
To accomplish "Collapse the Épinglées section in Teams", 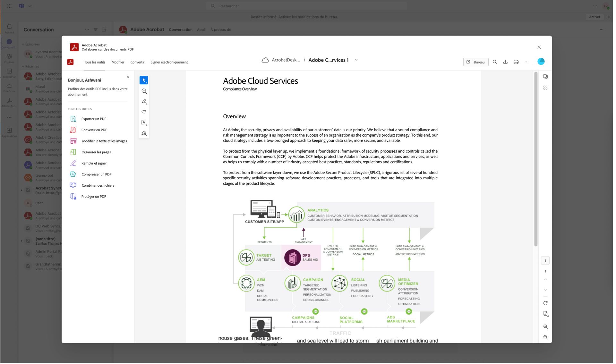I will (x=23, y=45).
